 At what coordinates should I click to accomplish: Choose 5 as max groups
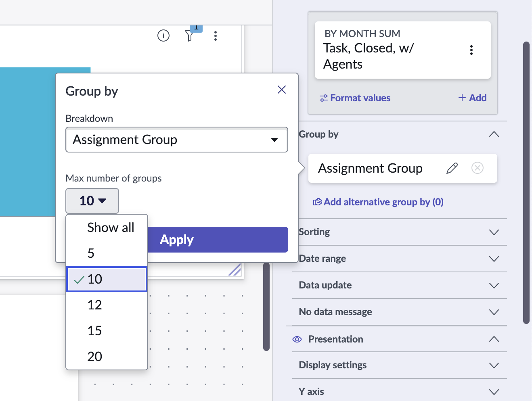(x=91, y=253)
